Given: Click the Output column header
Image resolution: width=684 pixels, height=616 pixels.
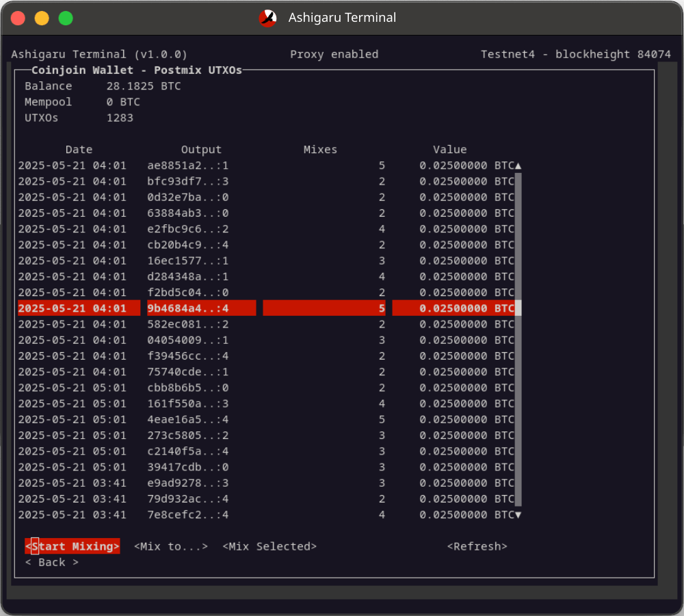Looking at the screenshot, I should [201, 150].
